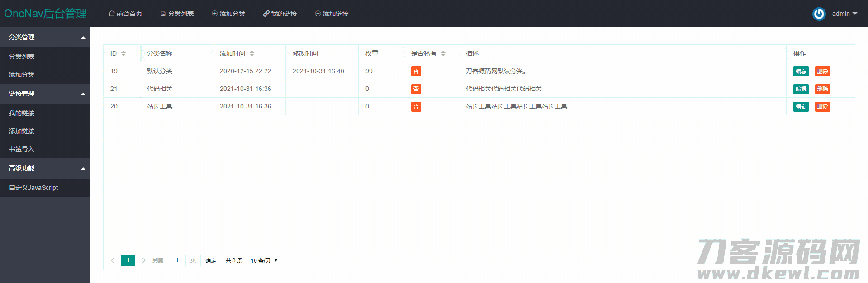Delete the 站长工具 category row
The image size is (868, 283).
point(822,107)
